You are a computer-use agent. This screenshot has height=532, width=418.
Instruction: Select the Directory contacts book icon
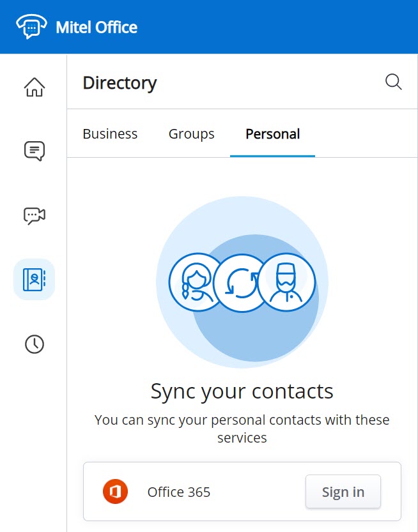click(x=35, y=279)
